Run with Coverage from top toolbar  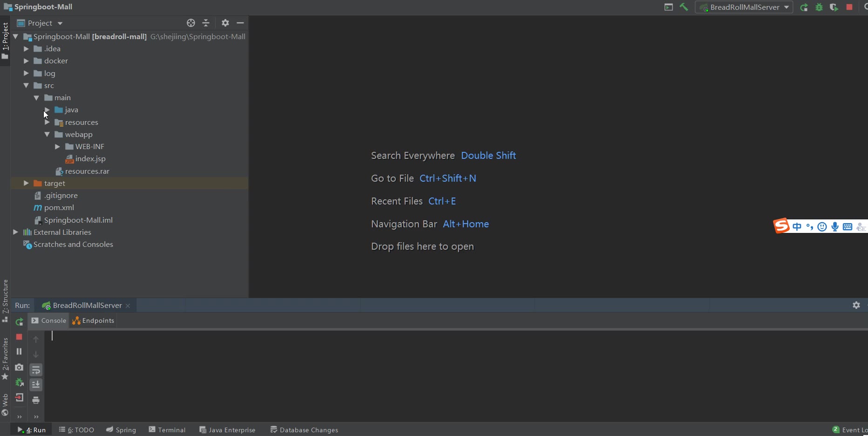(834, 7)
